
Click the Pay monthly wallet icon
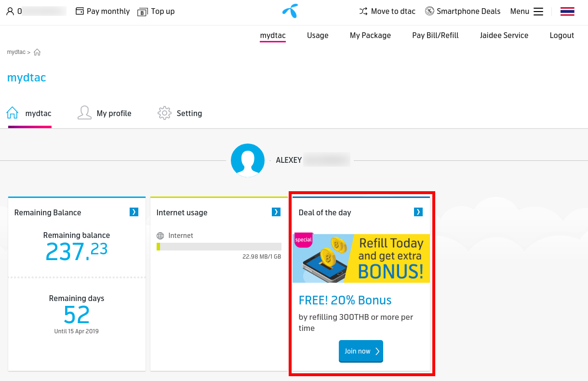click(x=80, y=11)
